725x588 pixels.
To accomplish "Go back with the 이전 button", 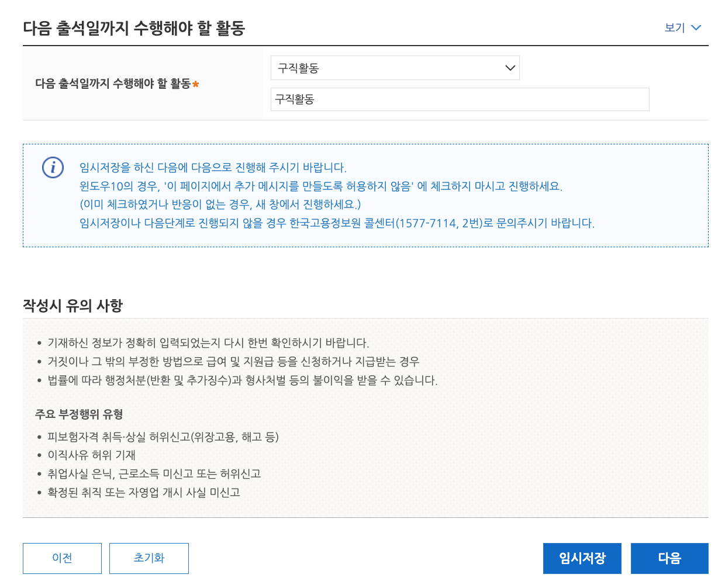I will click(62, 558).
